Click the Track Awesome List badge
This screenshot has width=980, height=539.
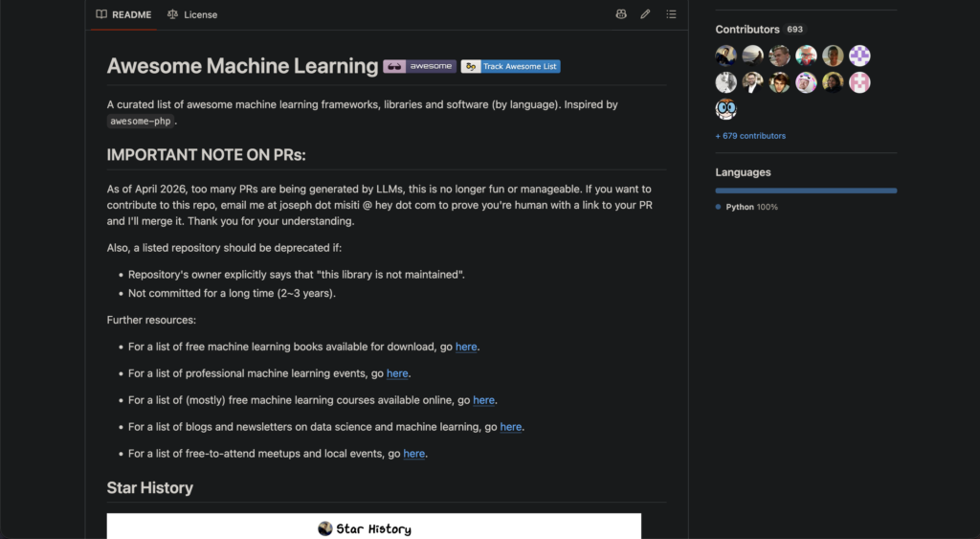[511, 66]
